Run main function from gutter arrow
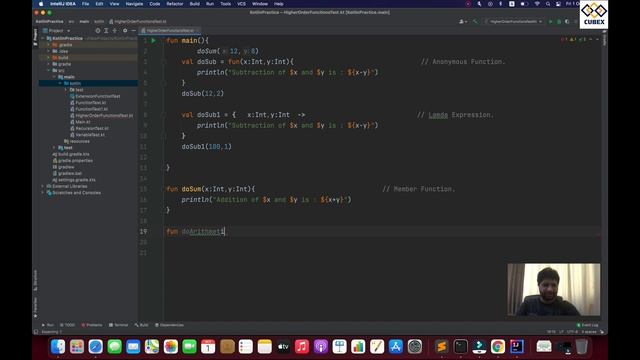Viewport: 640px width, 360px height. (x=153, y=40)
